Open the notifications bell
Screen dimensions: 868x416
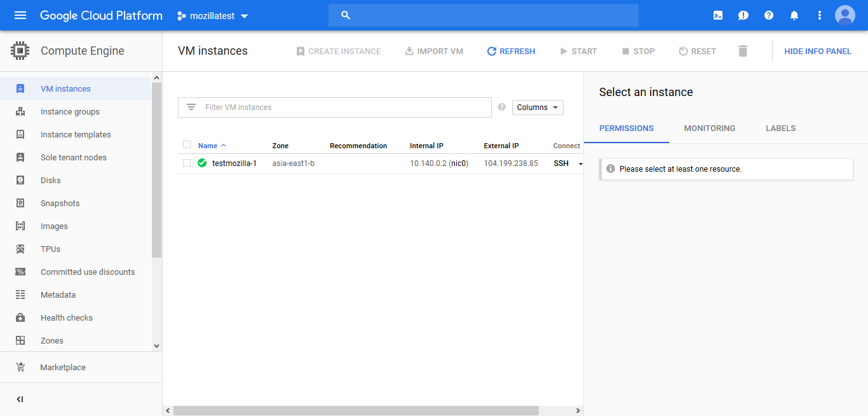pos(794,15)
